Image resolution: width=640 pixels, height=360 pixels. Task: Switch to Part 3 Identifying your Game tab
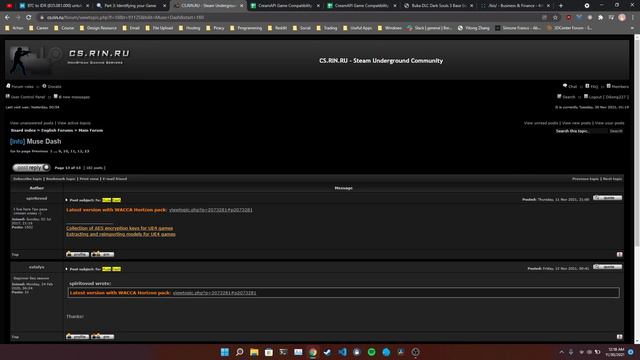click(x=131, y=6)
